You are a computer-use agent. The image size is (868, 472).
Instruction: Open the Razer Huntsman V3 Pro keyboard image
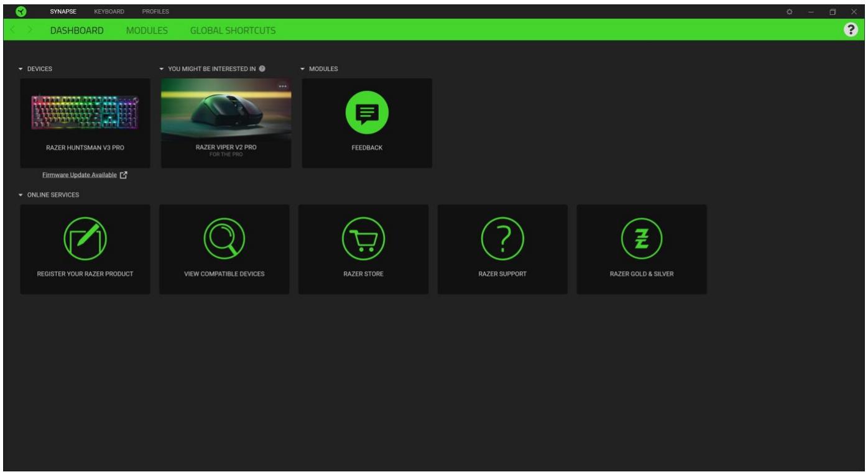[x=85, y=112]
